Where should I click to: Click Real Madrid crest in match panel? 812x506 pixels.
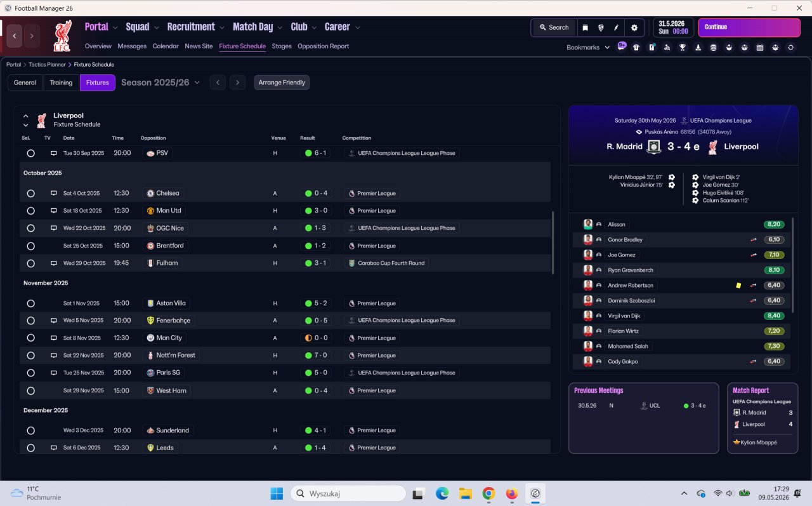(654, 147)
